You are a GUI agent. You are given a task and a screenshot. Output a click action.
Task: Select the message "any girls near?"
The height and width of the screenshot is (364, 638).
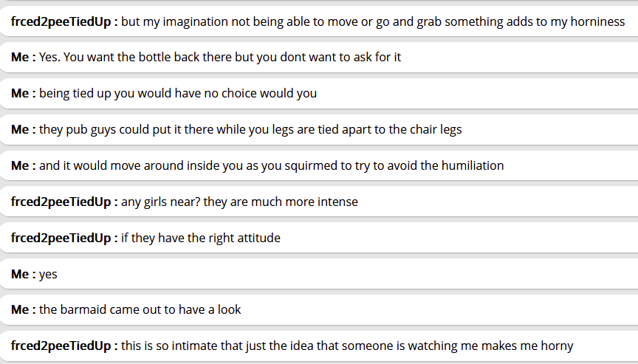[x=239, y=202]
